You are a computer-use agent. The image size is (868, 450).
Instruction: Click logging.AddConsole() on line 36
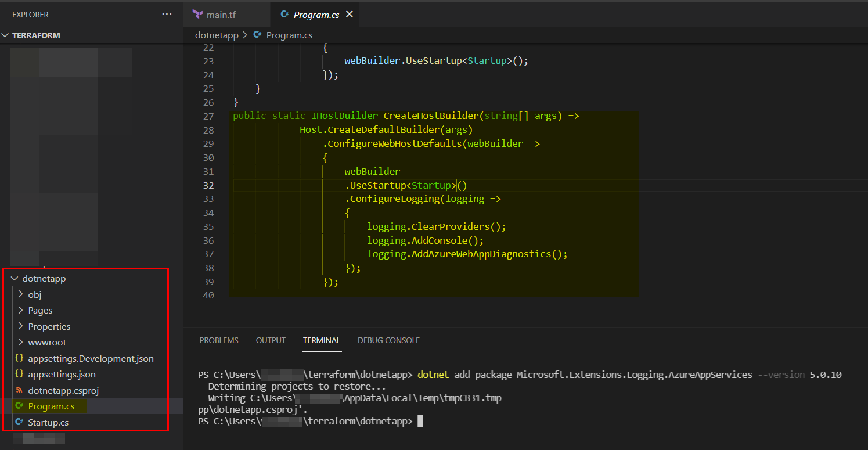coord(426,240)
